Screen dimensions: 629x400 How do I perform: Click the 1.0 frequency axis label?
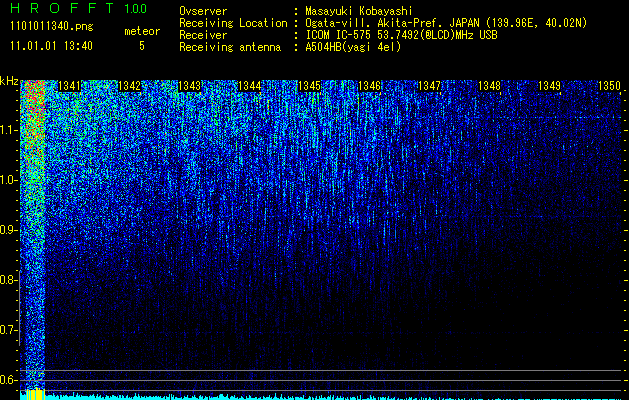coord(9,181)
